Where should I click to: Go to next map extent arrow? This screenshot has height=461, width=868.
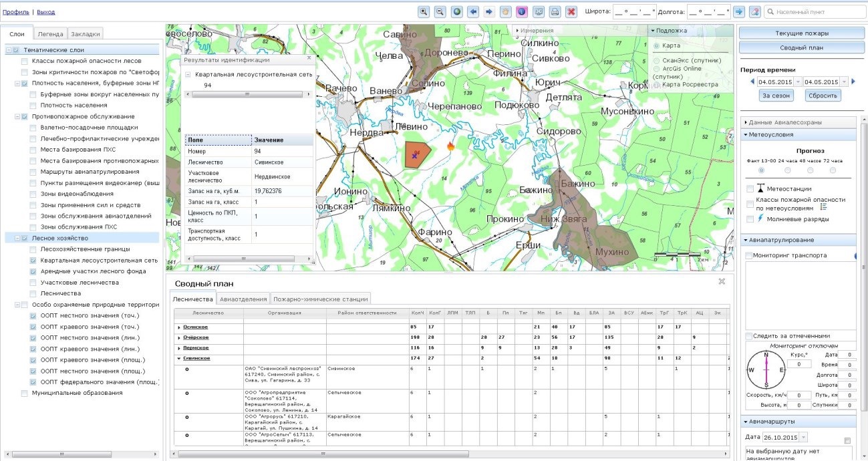click(489, 11)
